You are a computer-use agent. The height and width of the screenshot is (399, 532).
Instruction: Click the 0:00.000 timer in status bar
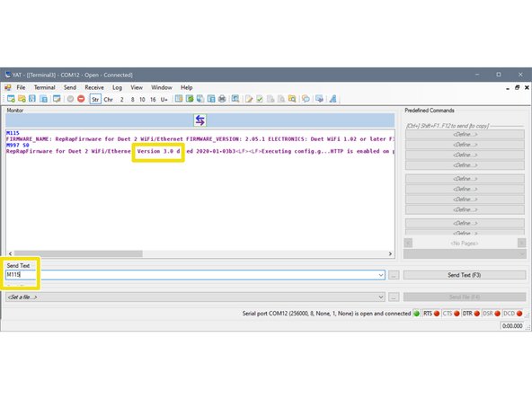[x=512, y=326]
